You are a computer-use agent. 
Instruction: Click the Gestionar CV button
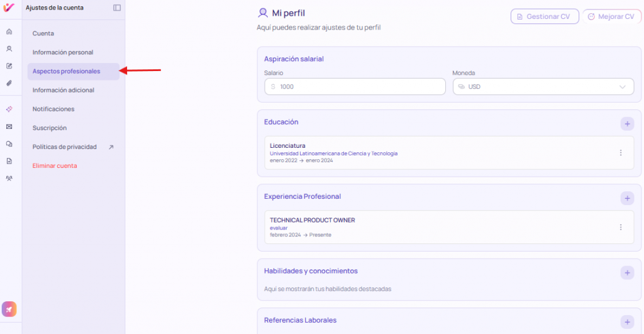[544, 17]
